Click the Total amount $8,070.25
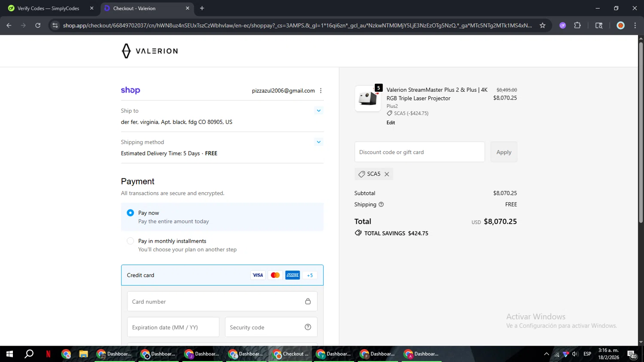This screenshot has width=644, height=362. click(500, 222)
